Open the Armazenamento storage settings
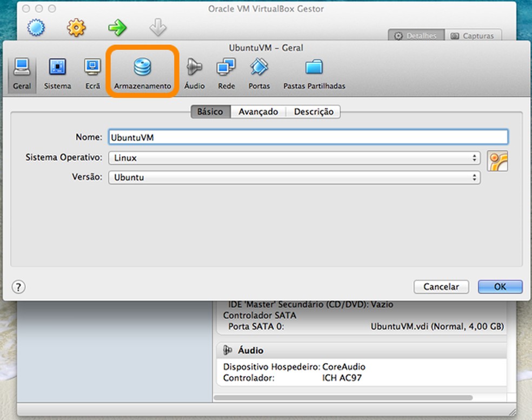532x420 pixels. [143, 74]
